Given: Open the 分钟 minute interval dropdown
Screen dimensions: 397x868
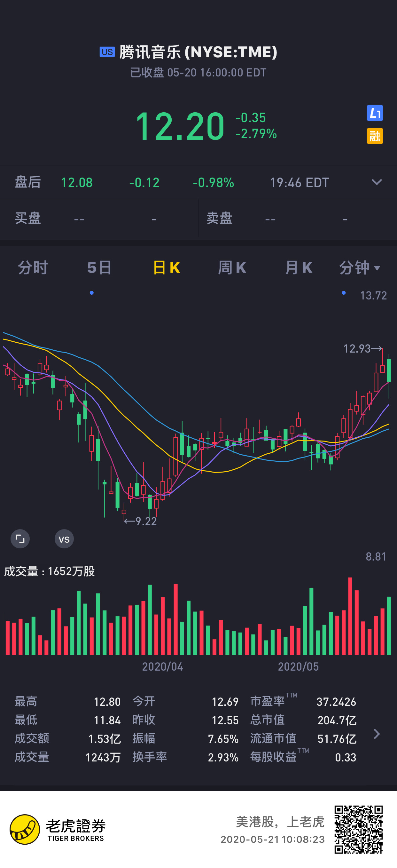Looking at the screenshot, I should pos(360,267).
